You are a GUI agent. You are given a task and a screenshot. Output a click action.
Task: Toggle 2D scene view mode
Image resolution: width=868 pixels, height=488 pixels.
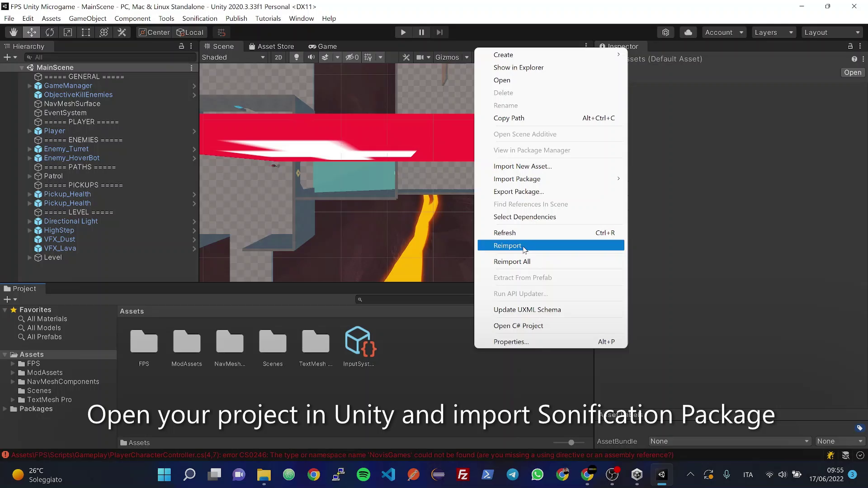(278, 57)
